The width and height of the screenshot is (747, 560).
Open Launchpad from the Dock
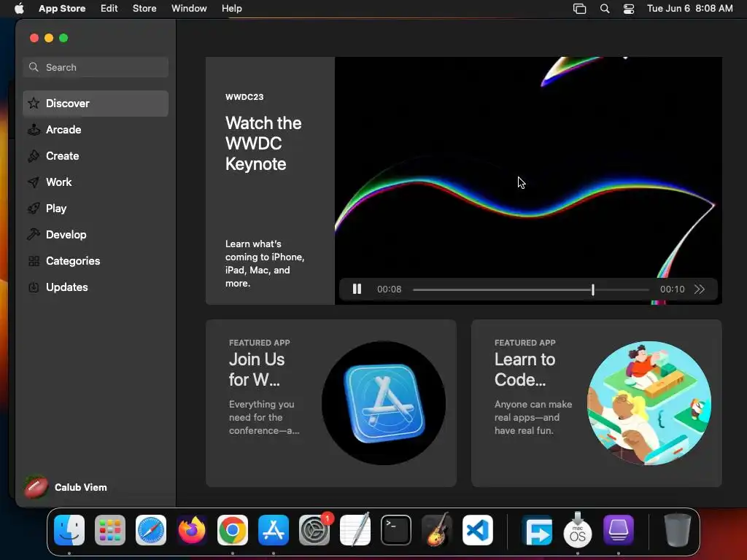point(110,530)
